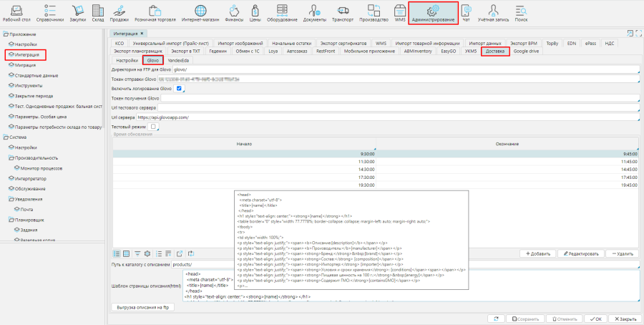Click the Добавить button
Viewport: 644px width, 325px height.
pyautogui.click(x=536, y=254)
